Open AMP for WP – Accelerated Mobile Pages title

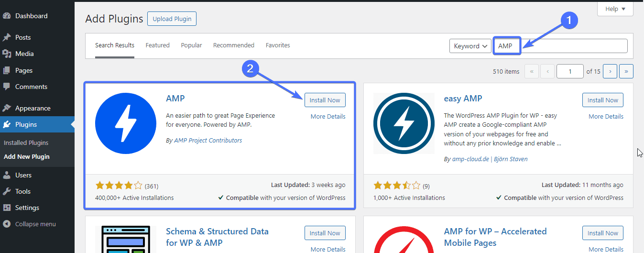pyautogui.click(x=495, y=237)
